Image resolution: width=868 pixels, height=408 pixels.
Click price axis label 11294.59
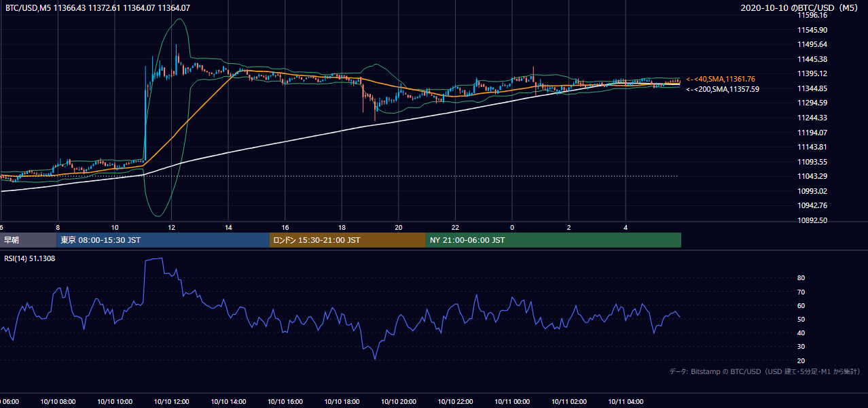812,103
